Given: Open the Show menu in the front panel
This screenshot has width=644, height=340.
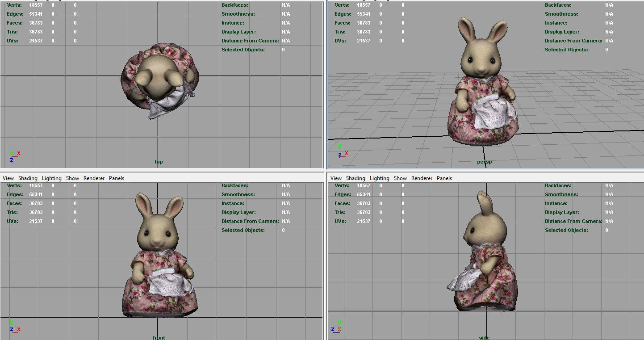Looking at the screenshot, I should (72, 178).
